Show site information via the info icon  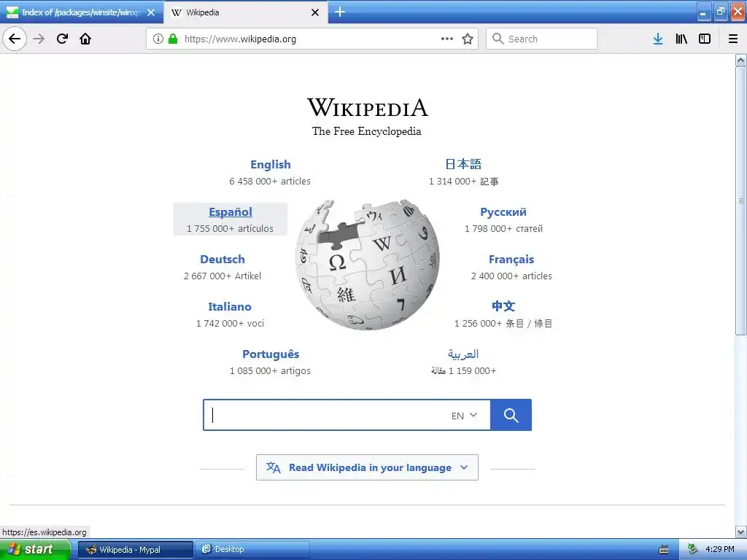pyautogui.click(x=158, y=39)
